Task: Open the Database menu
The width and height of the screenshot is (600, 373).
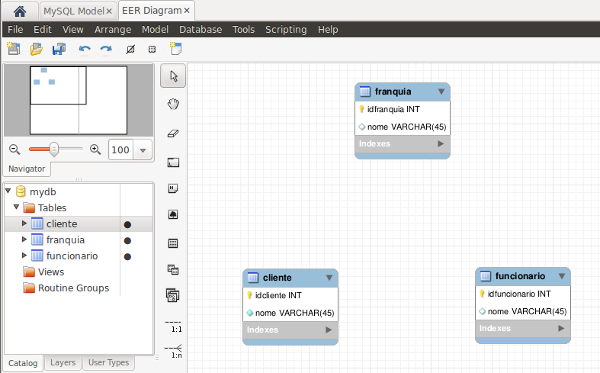Action: coord(201,29)
